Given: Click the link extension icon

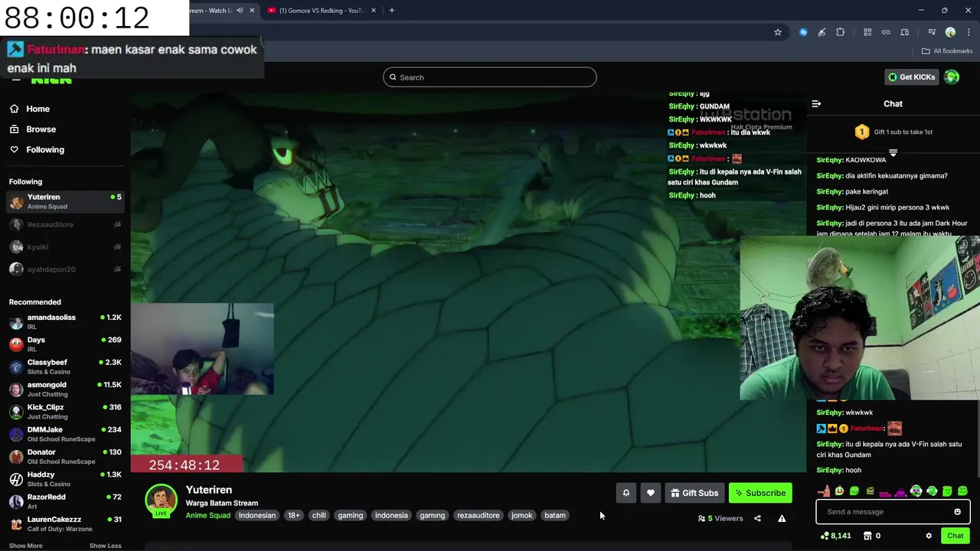Looking at the screenshot, I should click(x=886, y=32).
